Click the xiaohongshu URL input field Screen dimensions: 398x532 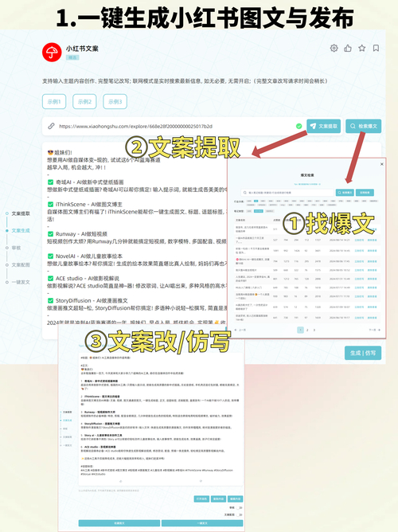pyautogui.click(x=174, y=126)
